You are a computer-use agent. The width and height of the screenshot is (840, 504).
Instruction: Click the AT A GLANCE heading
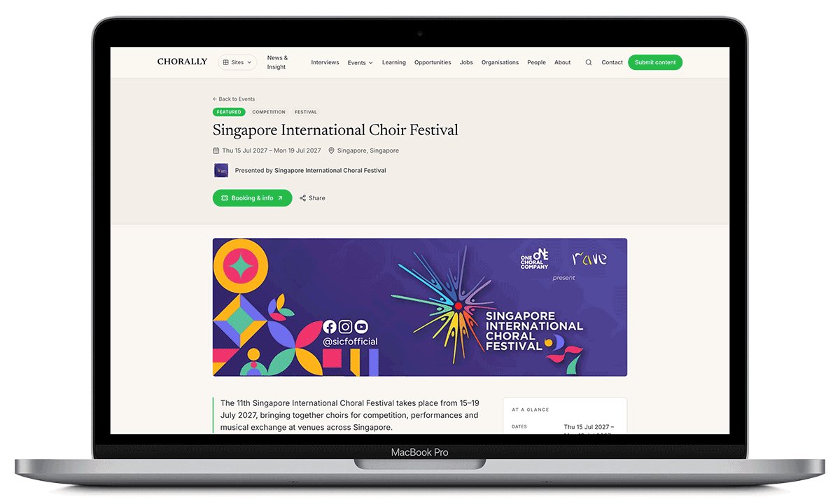coord(531,409)
